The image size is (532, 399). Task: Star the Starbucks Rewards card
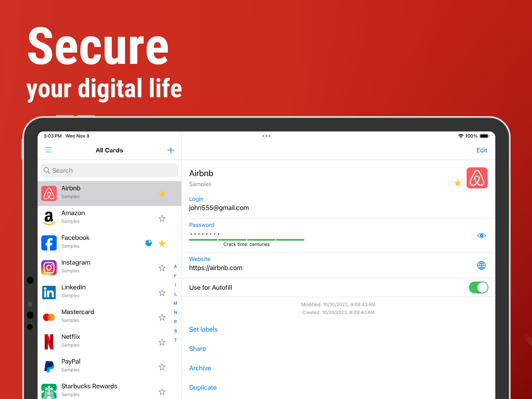162,392
